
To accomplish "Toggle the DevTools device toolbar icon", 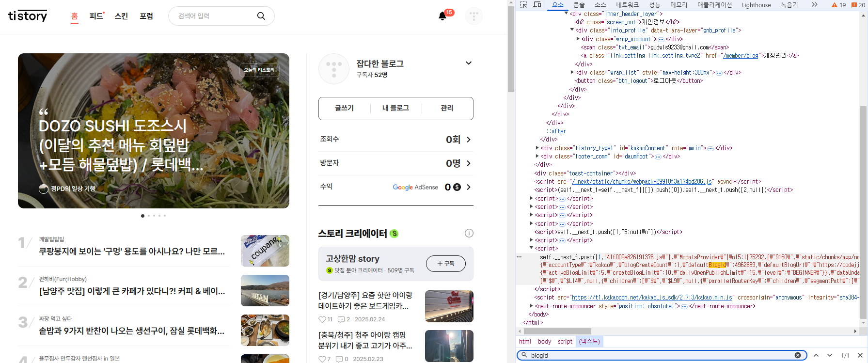I will click(537, 5).
